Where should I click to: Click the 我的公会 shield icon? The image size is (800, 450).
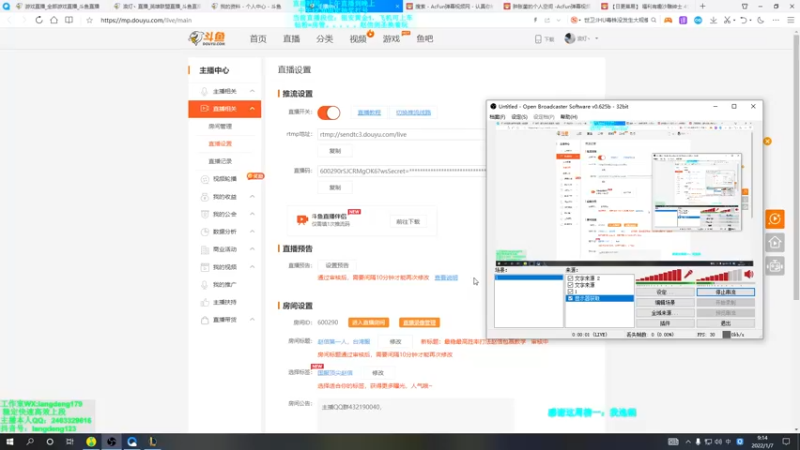[x=205, y=214]
